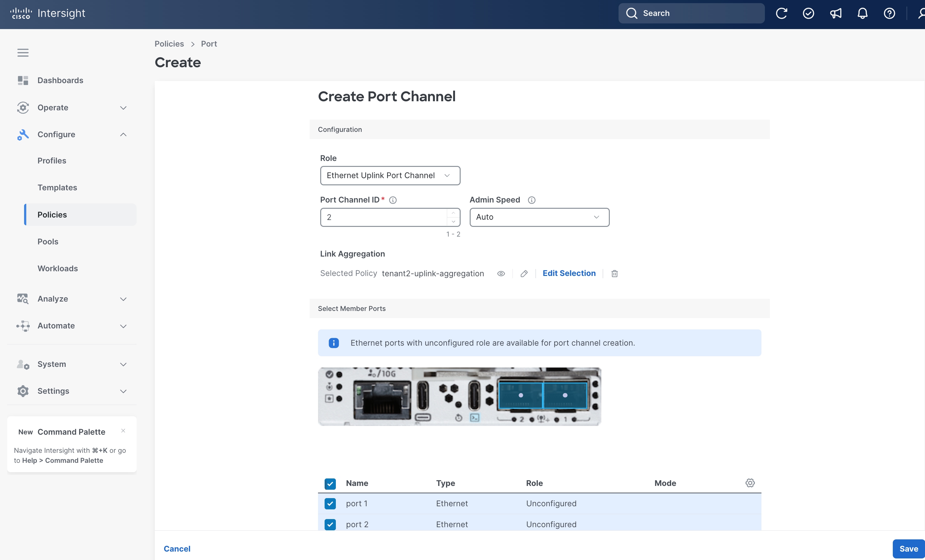The height and width of the screenshot is (560, 925).
Task: Toggle the select-all ports header checkbox
Action: [330, 483]
